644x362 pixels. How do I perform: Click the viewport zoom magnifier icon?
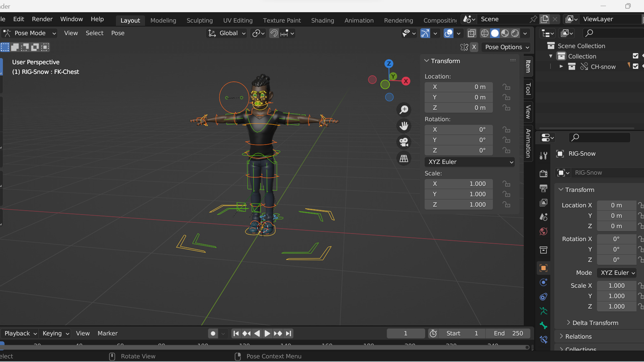[404, 109]
